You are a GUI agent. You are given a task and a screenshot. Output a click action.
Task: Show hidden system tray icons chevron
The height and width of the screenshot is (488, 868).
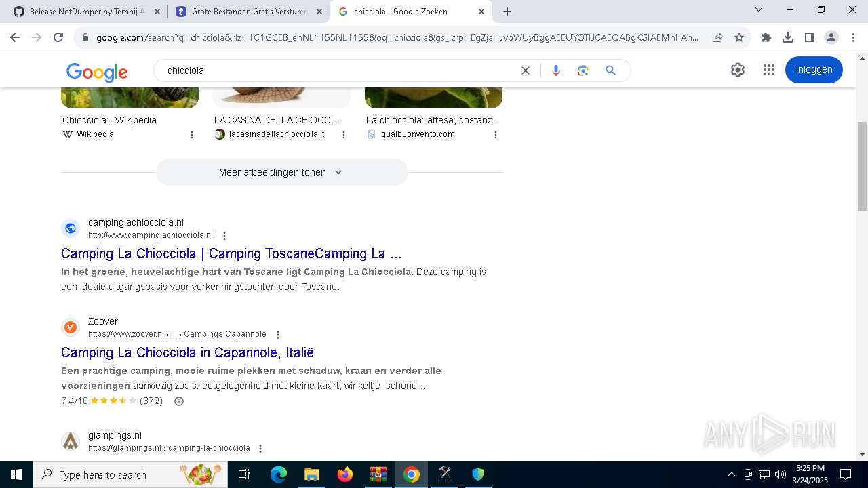(x=731, y=474)
